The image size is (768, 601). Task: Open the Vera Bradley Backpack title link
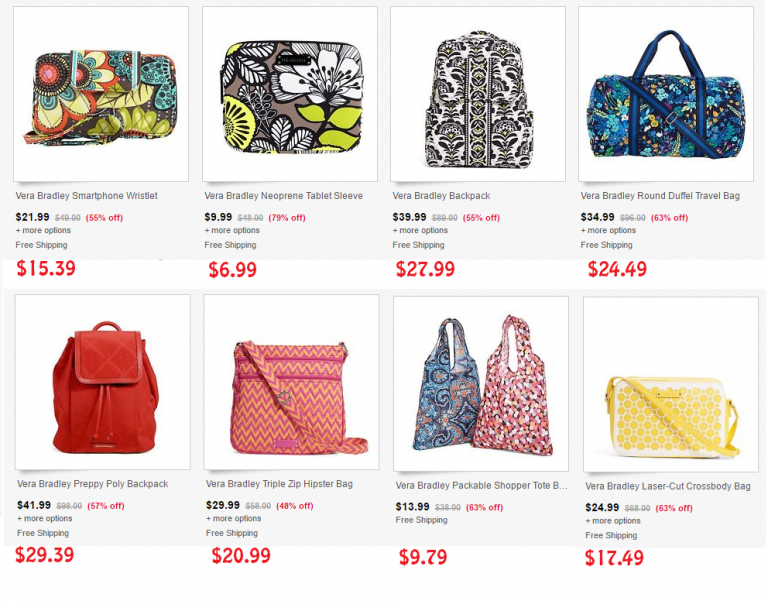pyautogui.click(x=441, y=196)
